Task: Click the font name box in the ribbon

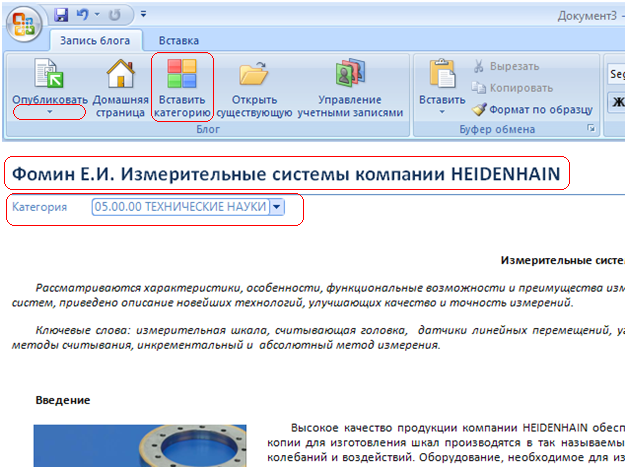Action: click(616, 74)
